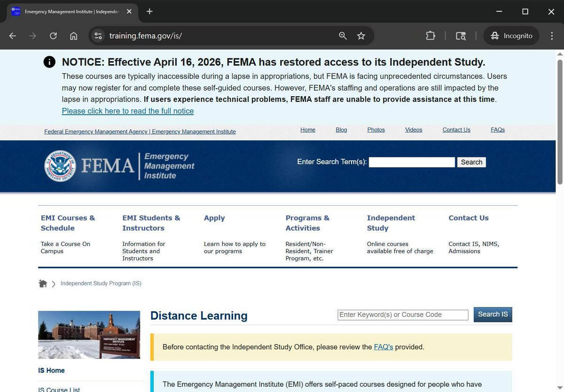
Task: Open Blog in top navigation
Action: 341,130
